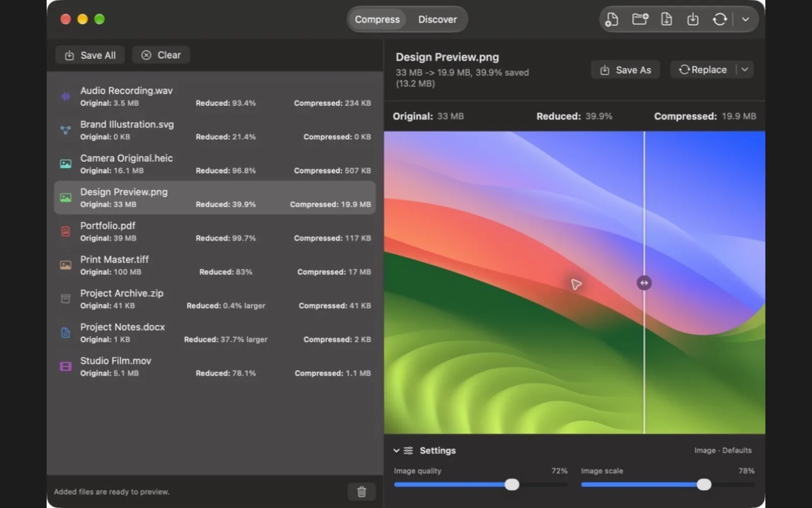
Task: Select the Audio Recording.wav file name
Action: pyautogui.click(x=126, y=90)
